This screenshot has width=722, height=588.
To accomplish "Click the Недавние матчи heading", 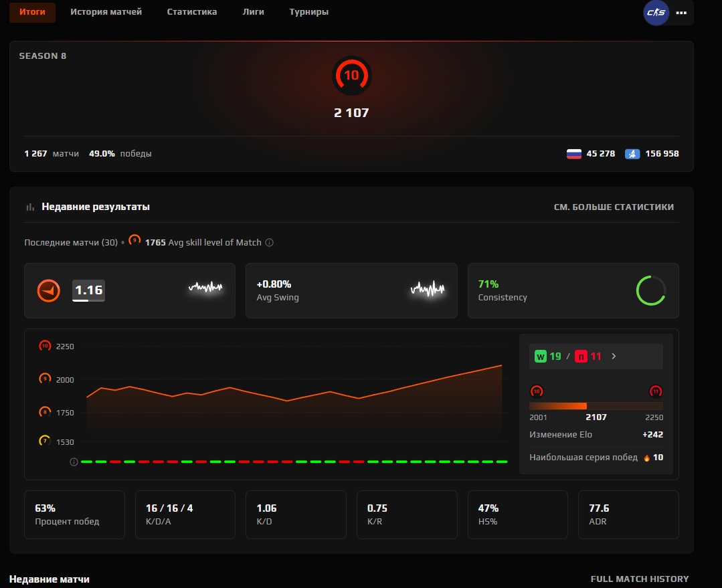I will [50, 579].
